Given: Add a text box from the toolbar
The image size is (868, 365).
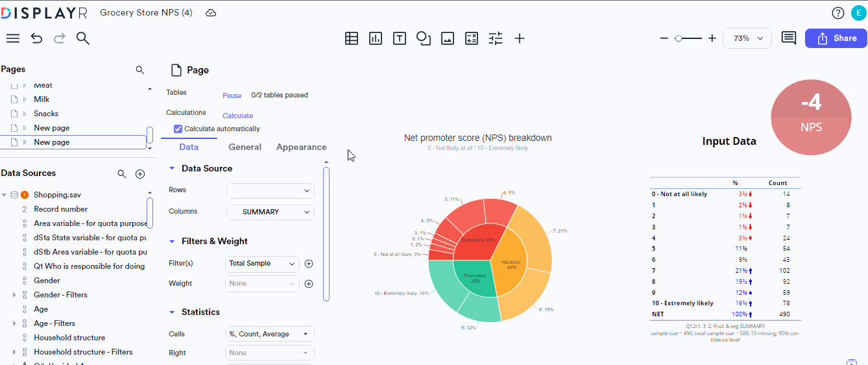Looking at the screenshot, I should click(400, 38).
